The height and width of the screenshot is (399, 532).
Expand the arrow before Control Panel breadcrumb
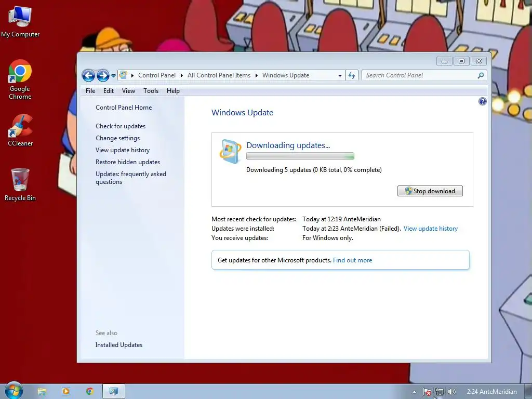(132, 75)
